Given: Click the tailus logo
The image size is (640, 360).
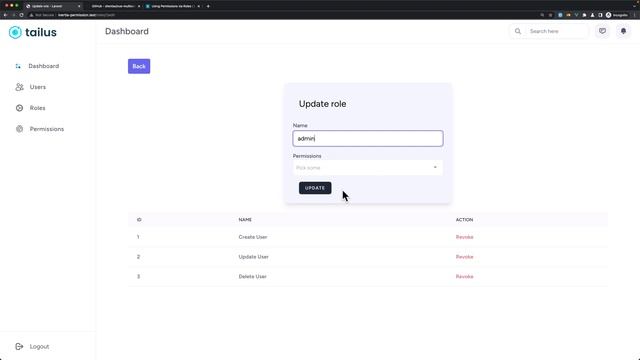Looking at the screenshot, I should pos(33,32).
